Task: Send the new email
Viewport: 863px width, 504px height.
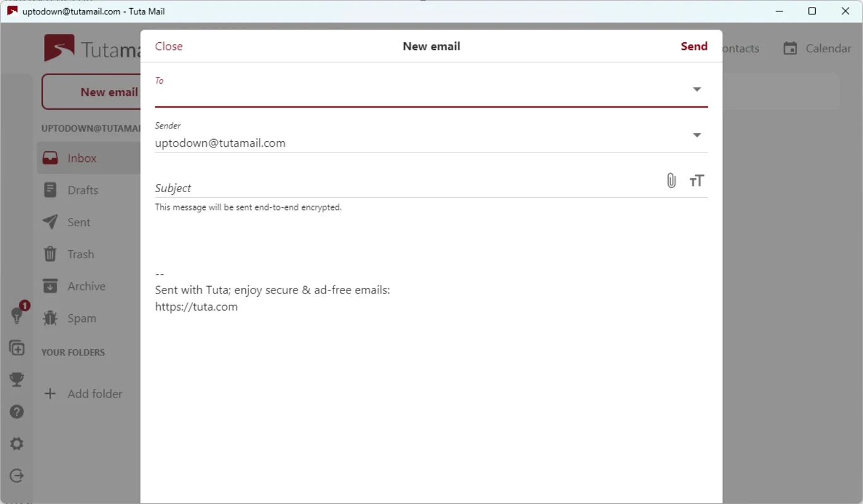Action: [x=694, y=46]
